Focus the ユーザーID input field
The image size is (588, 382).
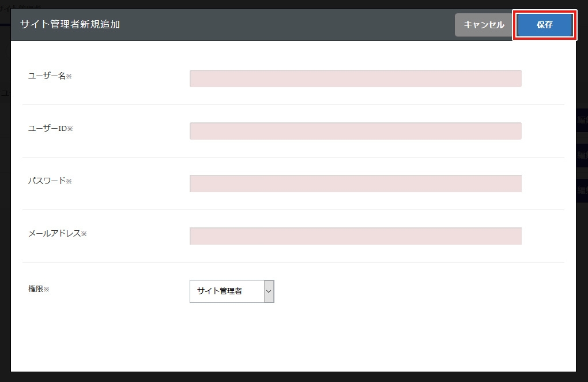point(356,131)
